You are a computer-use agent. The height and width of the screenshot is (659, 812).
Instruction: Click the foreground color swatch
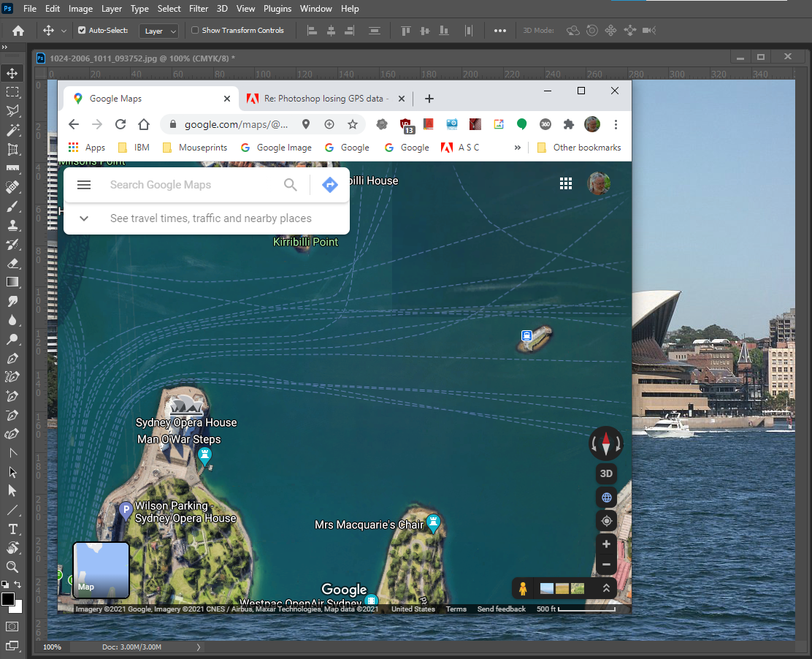9,599
